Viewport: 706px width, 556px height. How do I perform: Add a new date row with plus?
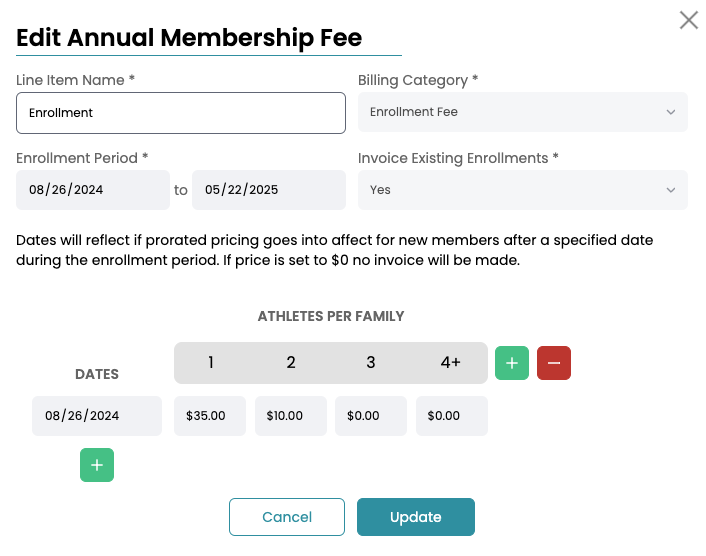[x=97, y=465]
